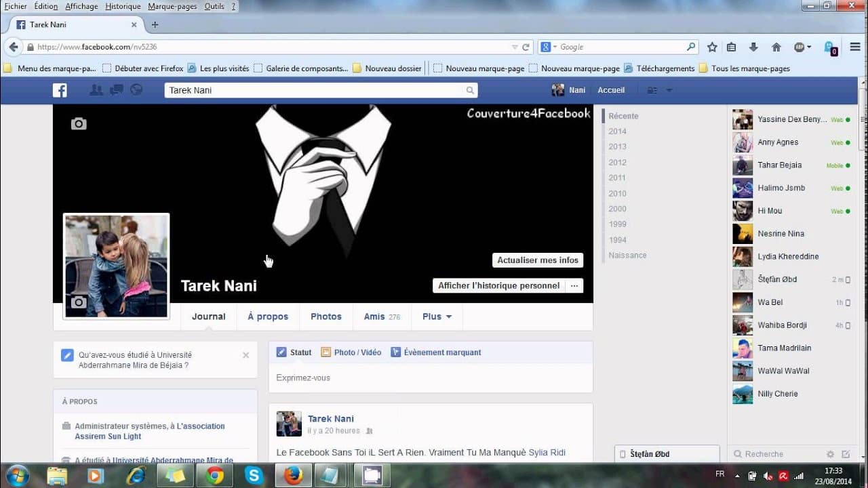Open the messages icon in header
868x488 pixels.
point(116,89)
